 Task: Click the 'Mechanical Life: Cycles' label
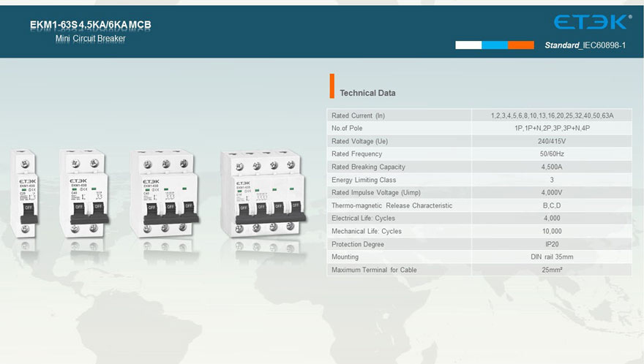pos(367,232)
